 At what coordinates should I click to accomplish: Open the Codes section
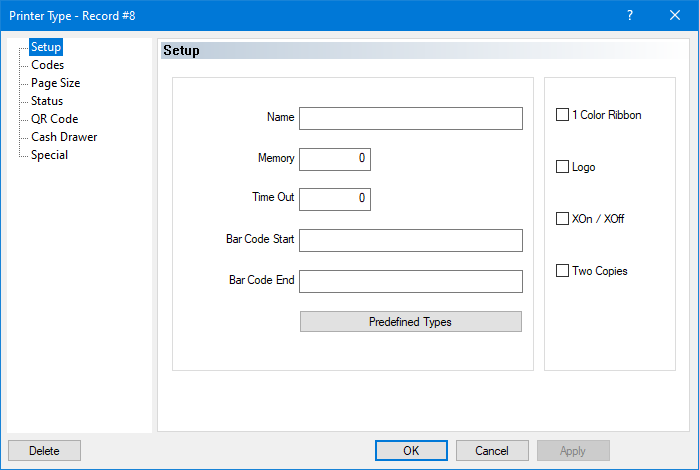(x=47, y=65)
